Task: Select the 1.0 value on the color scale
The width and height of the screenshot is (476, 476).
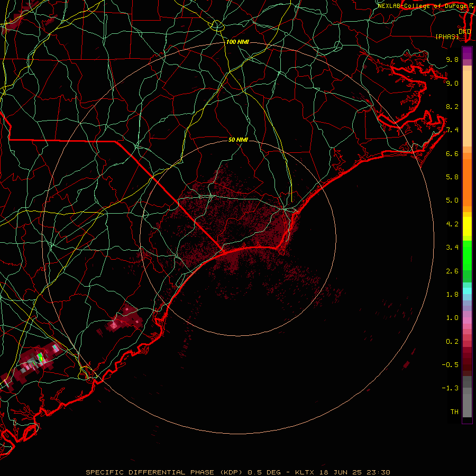Action: (452, 317)
